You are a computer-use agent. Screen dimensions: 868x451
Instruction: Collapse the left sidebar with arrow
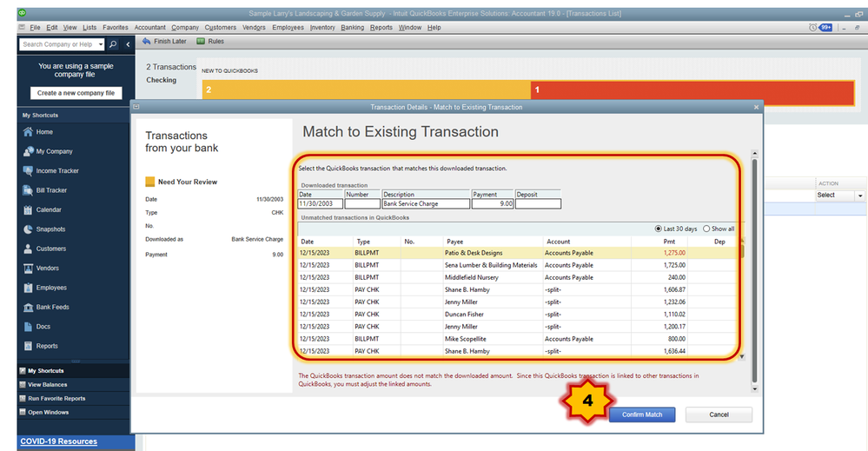128,44
